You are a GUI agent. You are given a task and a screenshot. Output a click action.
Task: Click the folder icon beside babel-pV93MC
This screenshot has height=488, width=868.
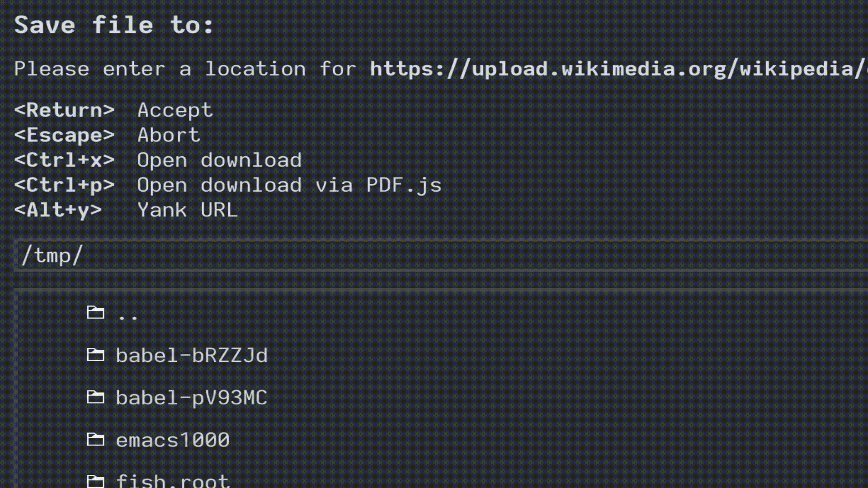coord(95,397)
